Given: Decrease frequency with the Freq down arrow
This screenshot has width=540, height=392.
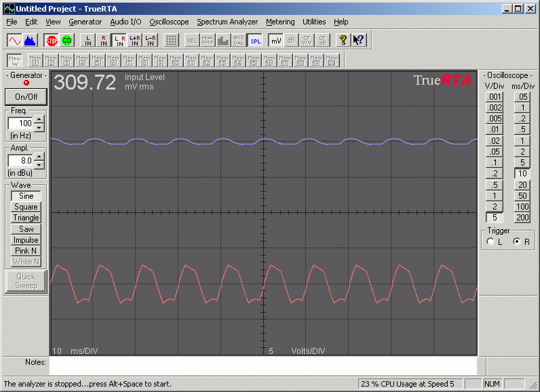Looking at the screenshot, I should point(39,128).
